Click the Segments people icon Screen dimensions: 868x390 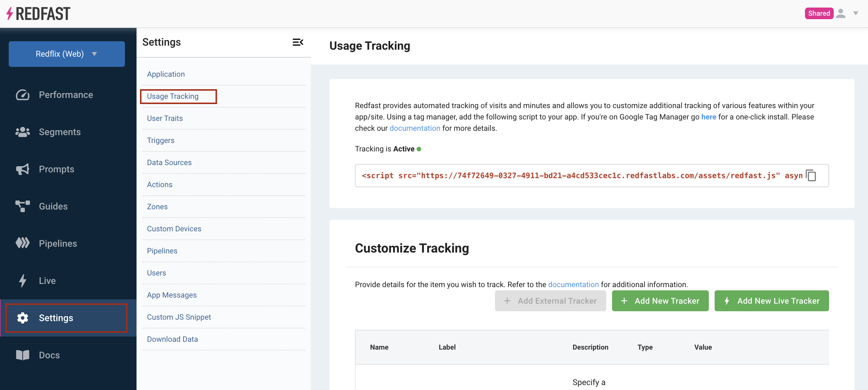[23, 132]
